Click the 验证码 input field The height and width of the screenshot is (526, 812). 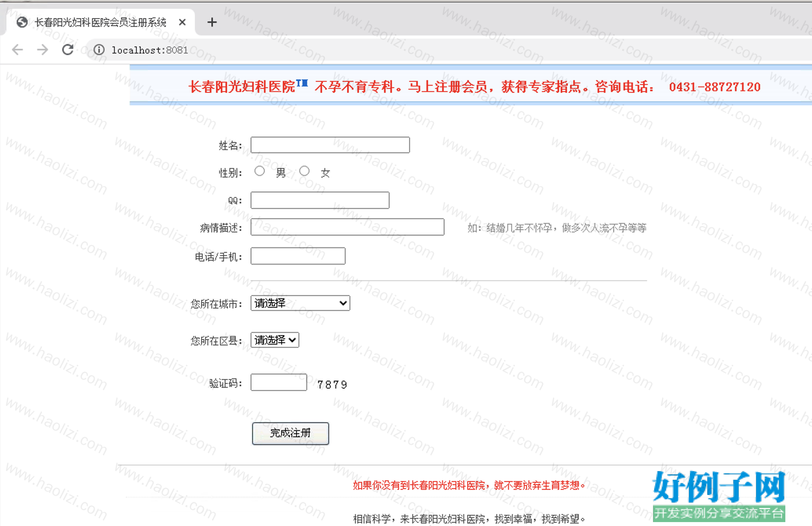(279, 382)
